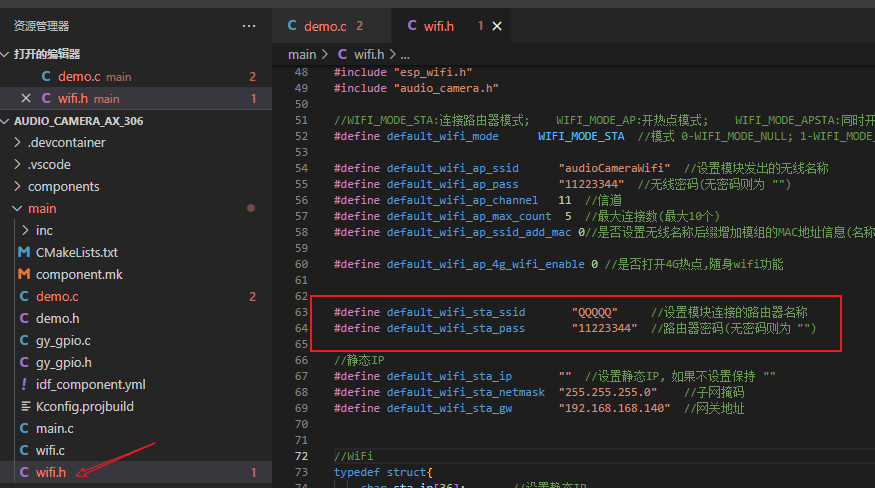Click the wifi.h breadcrumb segment
875x488 pixels.
369,55
